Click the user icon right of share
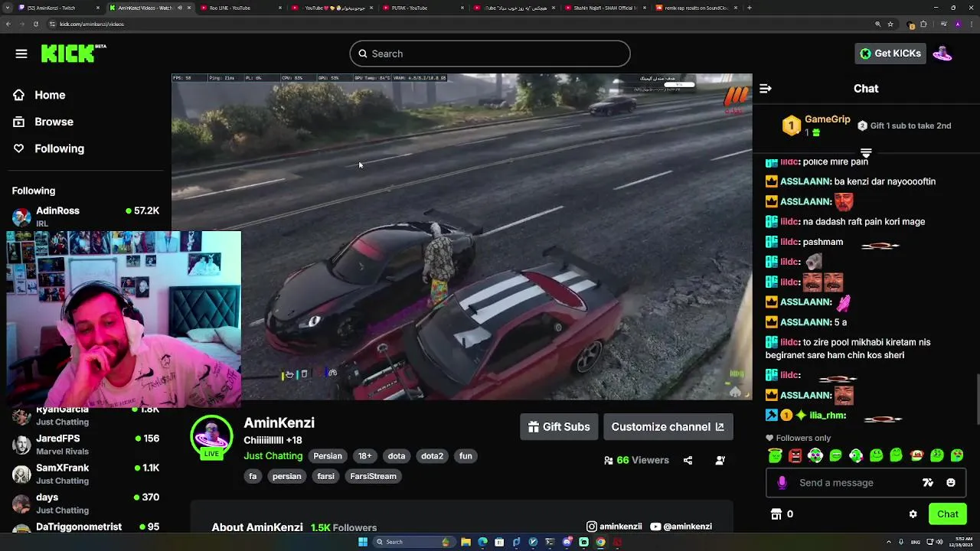Viewport: 980px width, 551px height. 720,460
